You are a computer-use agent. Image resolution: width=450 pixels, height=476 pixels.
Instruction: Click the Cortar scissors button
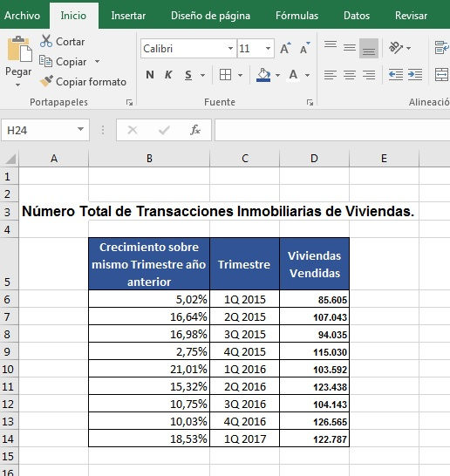[x=63, y=41]
